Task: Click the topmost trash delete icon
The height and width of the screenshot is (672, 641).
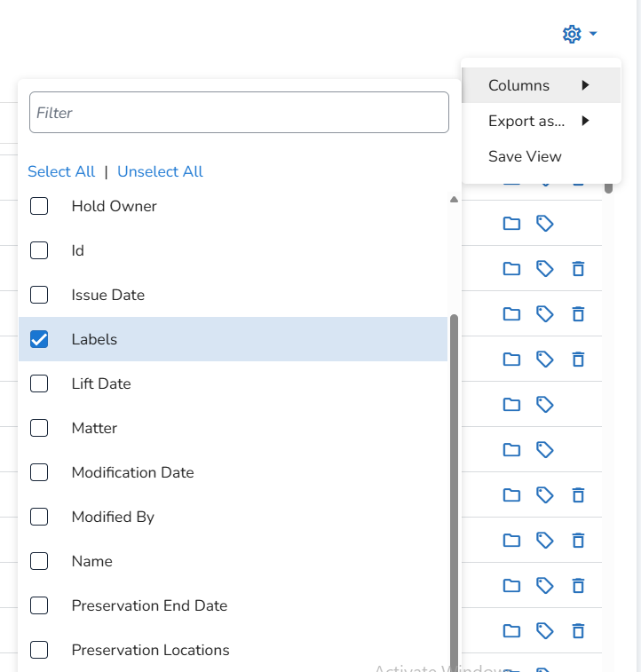Action: (x=578, y=269)
